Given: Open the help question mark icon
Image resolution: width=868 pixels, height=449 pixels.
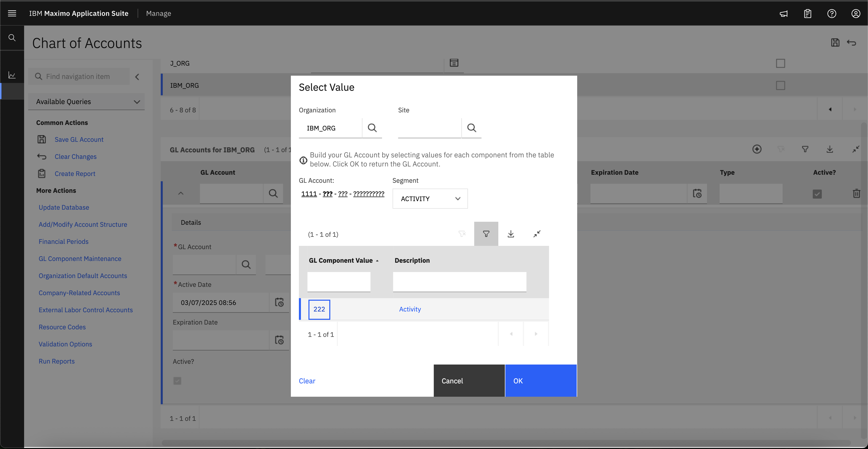Looking at the screenshot, I should pyautogui.click(x=832, y=14).
